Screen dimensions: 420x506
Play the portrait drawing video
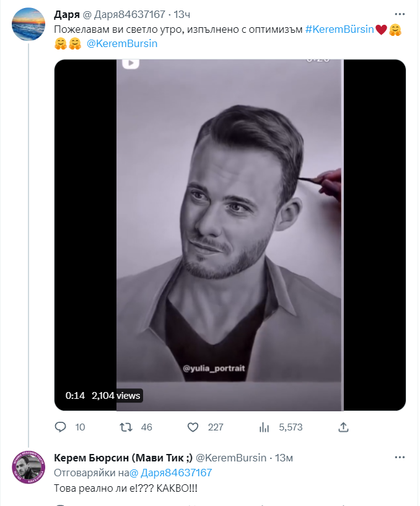[229, 235]
